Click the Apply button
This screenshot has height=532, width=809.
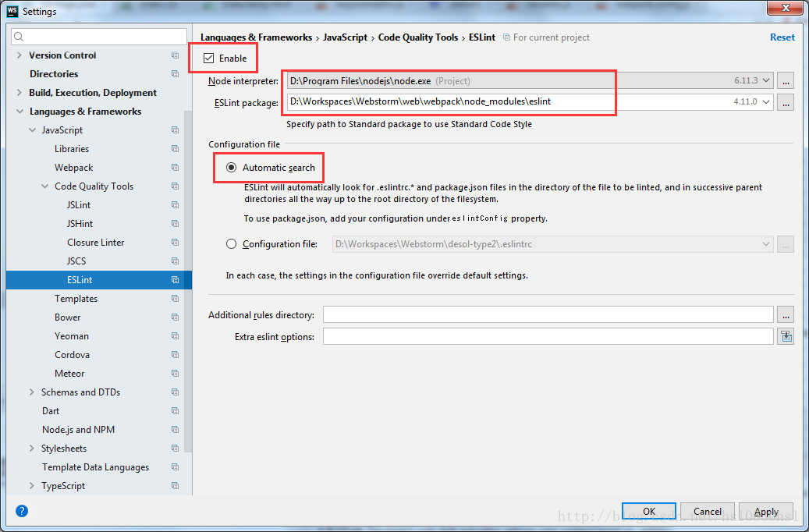tap(766, 512)
